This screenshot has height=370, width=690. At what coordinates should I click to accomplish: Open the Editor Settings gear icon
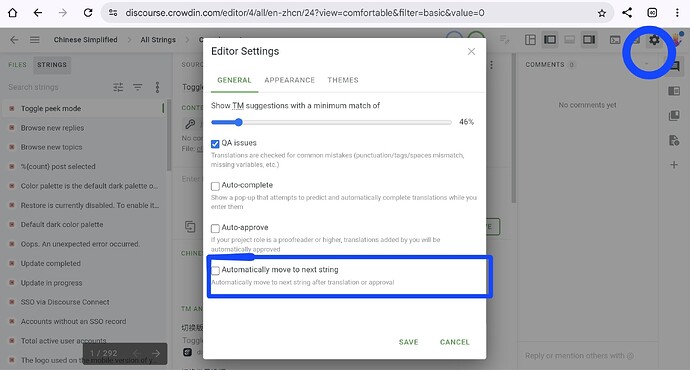[654, 40]
